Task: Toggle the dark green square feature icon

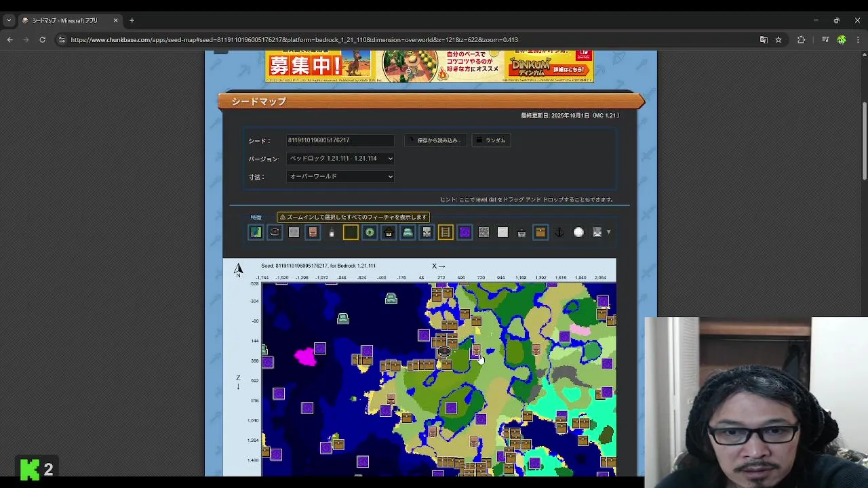Action: (351, 232)
